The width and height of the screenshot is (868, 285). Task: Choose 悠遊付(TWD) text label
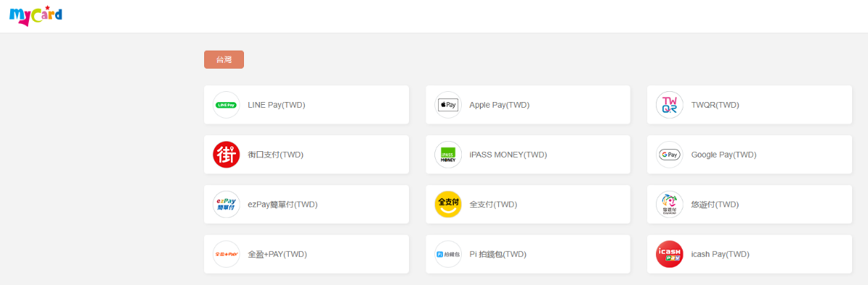point(715,204)
